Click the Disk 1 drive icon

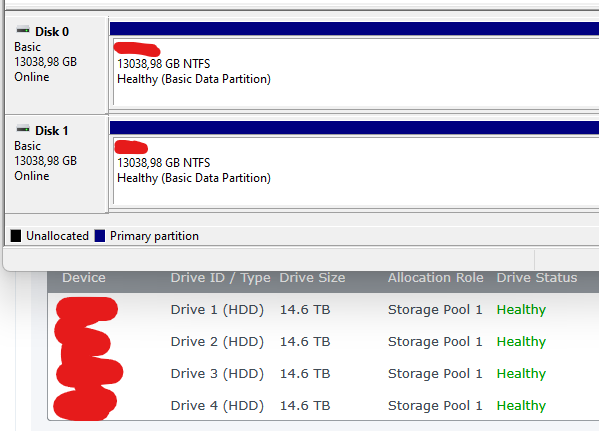coord(23,129)
